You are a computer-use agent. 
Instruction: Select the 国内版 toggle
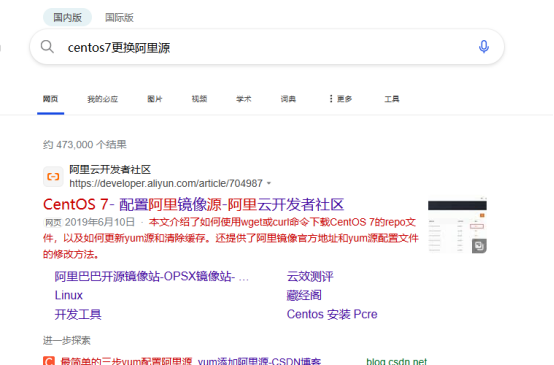click(x=67, y=17)
